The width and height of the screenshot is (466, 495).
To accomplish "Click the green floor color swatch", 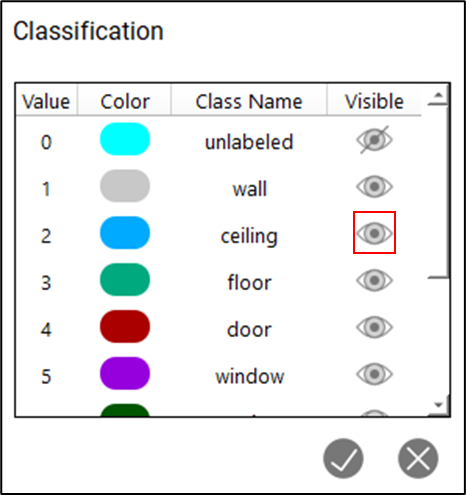I will [x=125, y=279].
